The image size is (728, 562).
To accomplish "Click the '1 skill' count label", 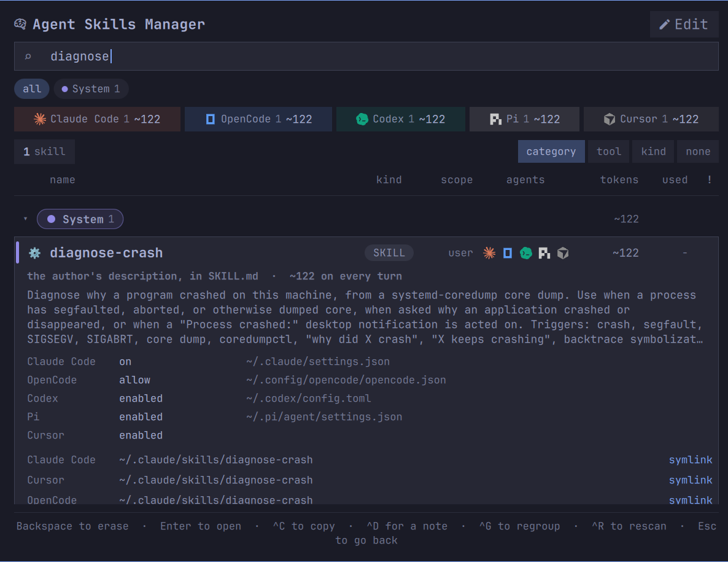I will tap(44, 152).
